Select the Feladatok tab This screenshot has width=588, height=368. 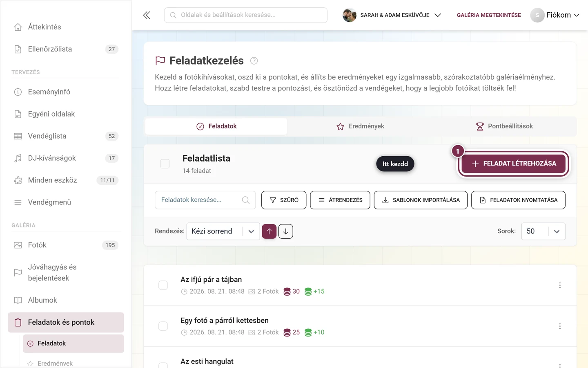216,126
